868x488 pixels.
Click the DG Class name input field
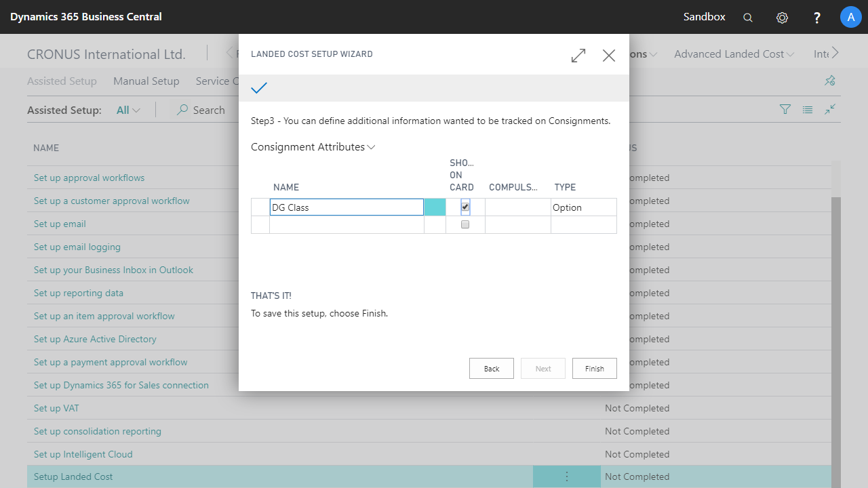pos(347,207)
